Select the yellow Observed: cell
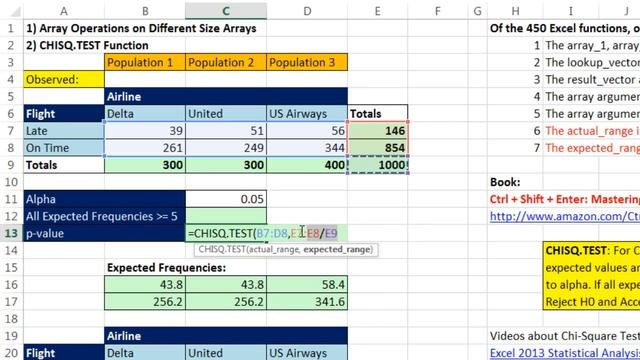This screenshot has width=640, height=360. [64, 80]
